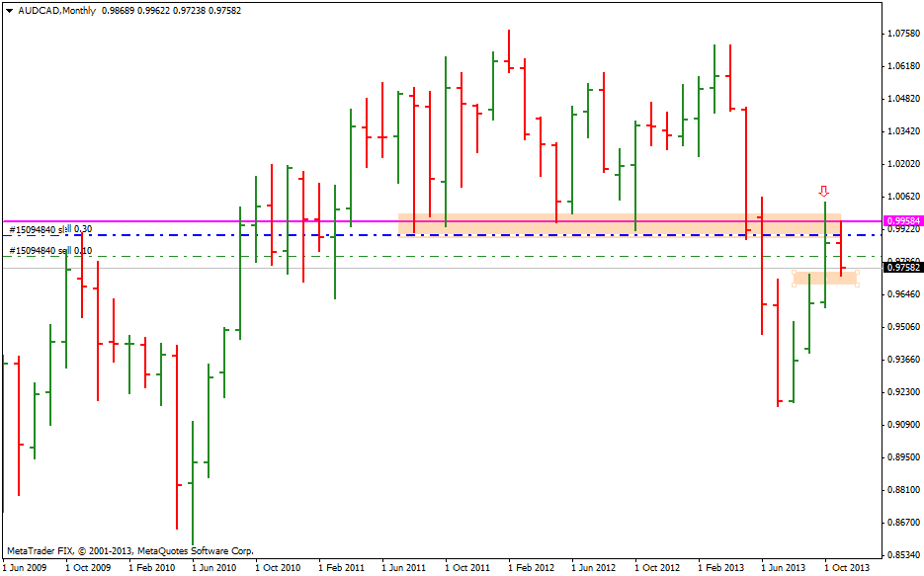Click the magenta horizontal line
Viewport: 924px width, 576px height.
(x=198, y=221)
